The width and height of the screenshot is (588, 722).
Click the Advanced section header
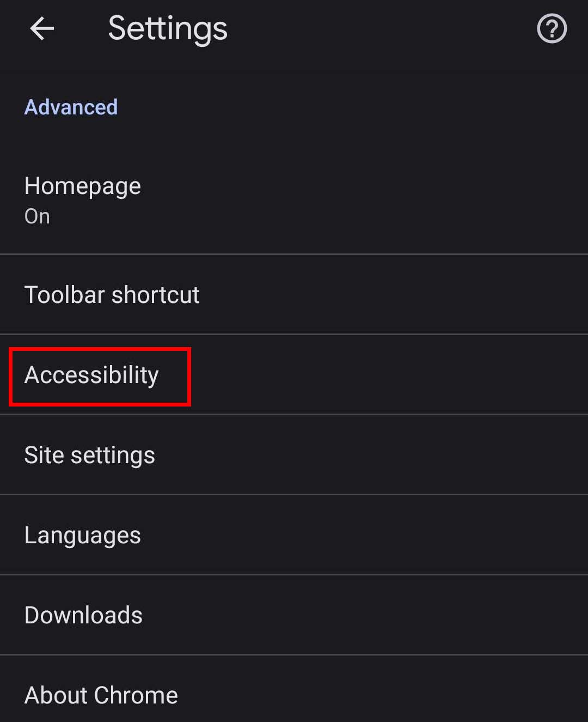pos(71,107)
